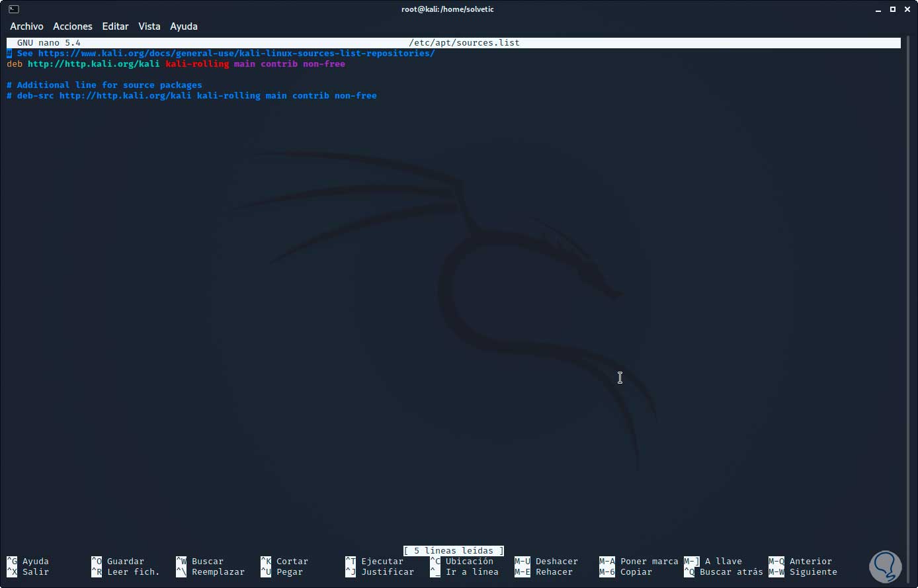
Task: Click the '5 líneas leídas' status message
Action: pyautogui.click(x=454, y=551)
